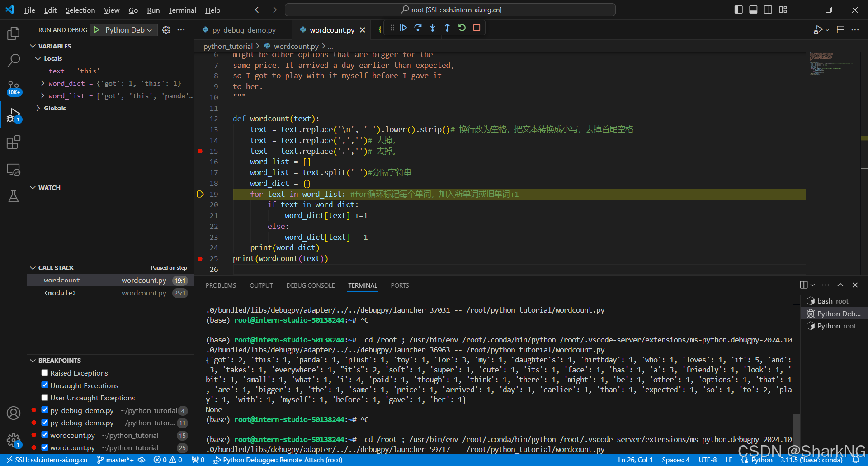Click the Step Into debug button
Viewport: 868px width, 466px height.
click(x=433, y=28)
